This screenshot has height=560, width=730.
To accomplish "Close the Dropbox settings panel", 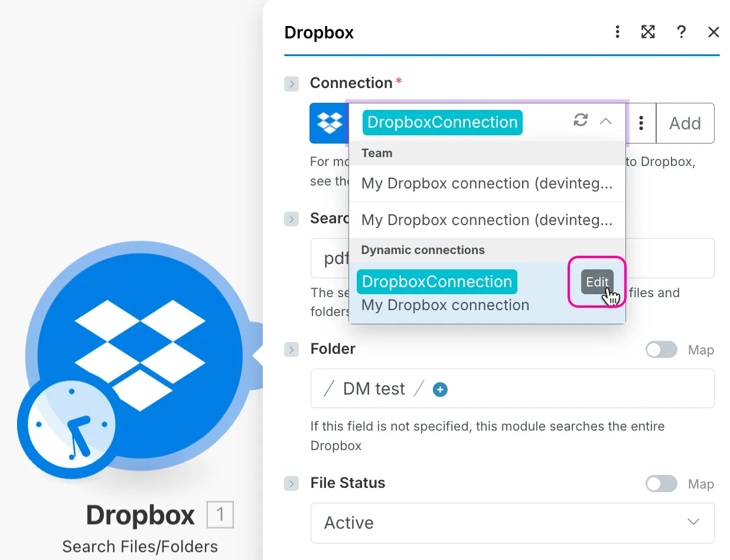I will 713,32.
